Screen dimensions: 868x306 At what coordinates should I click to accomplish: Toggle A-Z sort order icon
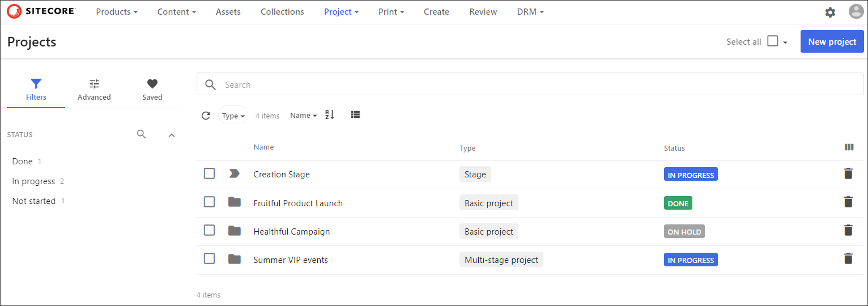tap(330, 115)
